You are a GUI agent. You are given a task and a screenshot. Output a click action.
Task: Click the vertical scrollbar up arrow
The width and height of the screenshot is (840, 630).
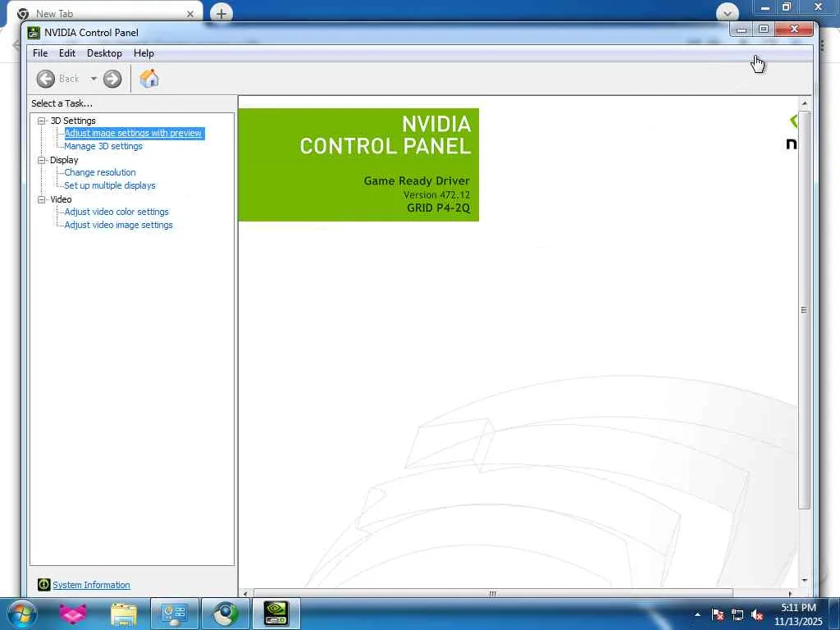(x=804, y=103)
